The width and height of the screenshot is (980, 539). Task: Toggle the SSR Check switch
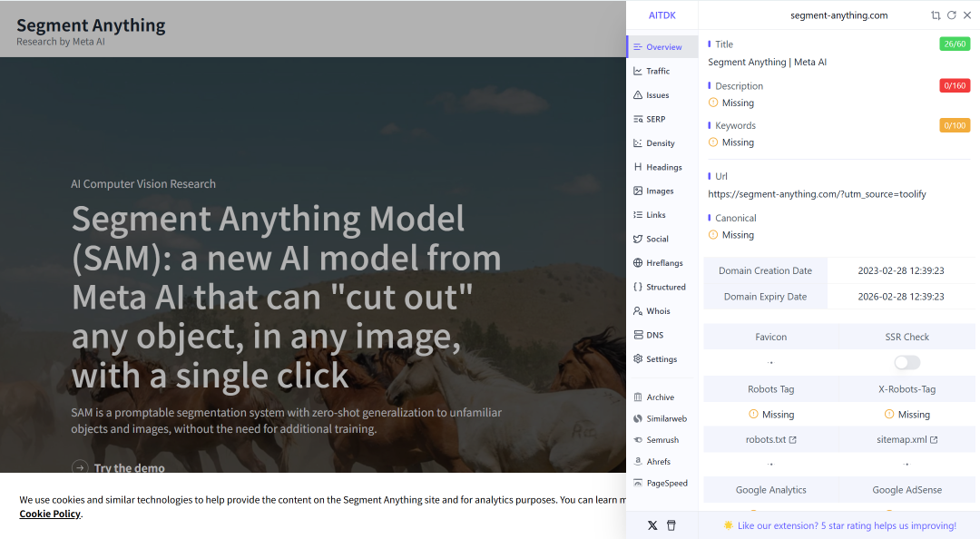tap(906, 363)
